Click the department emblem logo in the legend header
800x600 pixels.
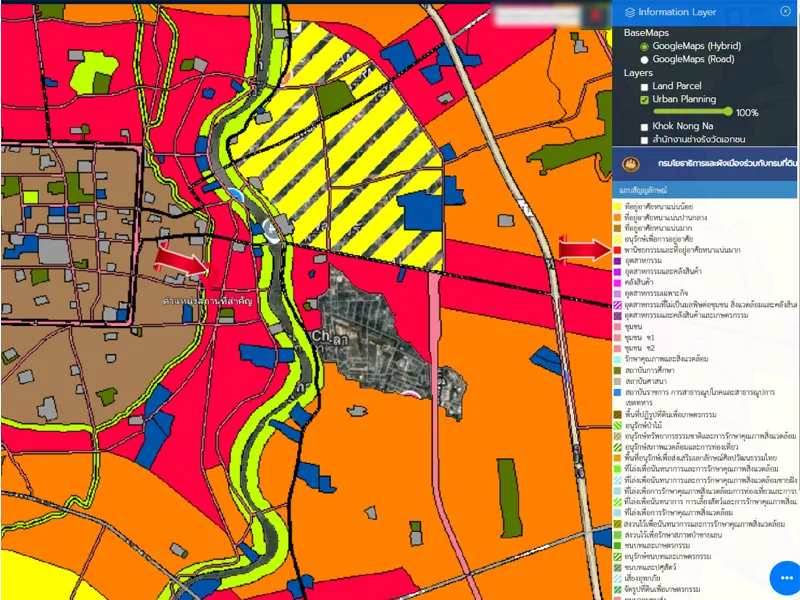pyautogui.click(x=631, y=163)
